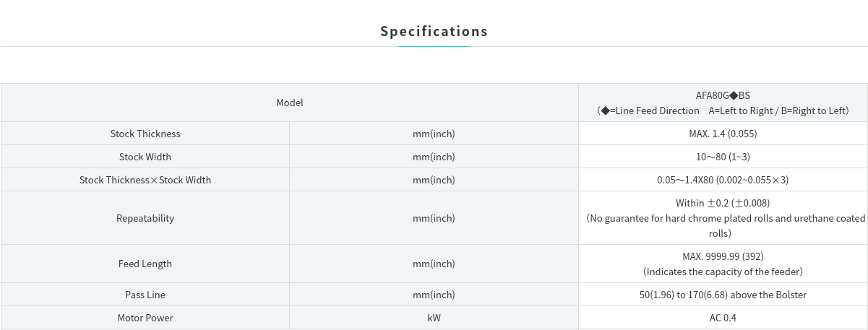Click the kW unit cell
The width and height of the screenshot is (868, 330).
coord(434,318)
